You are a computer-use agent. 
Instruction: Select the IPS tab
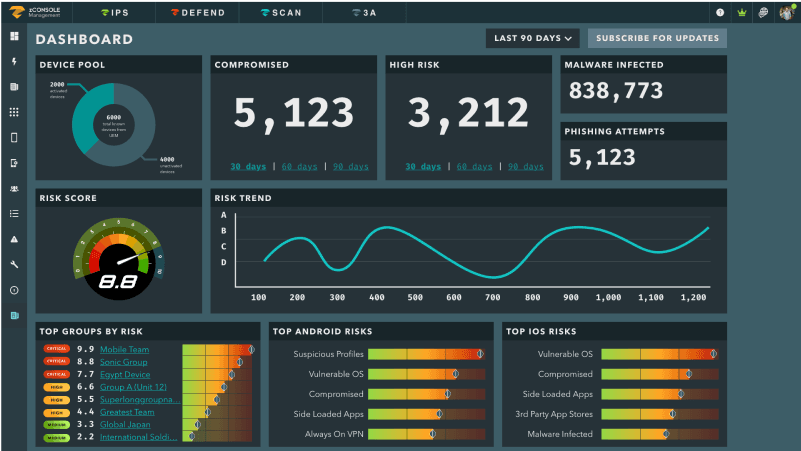[113, 13]
